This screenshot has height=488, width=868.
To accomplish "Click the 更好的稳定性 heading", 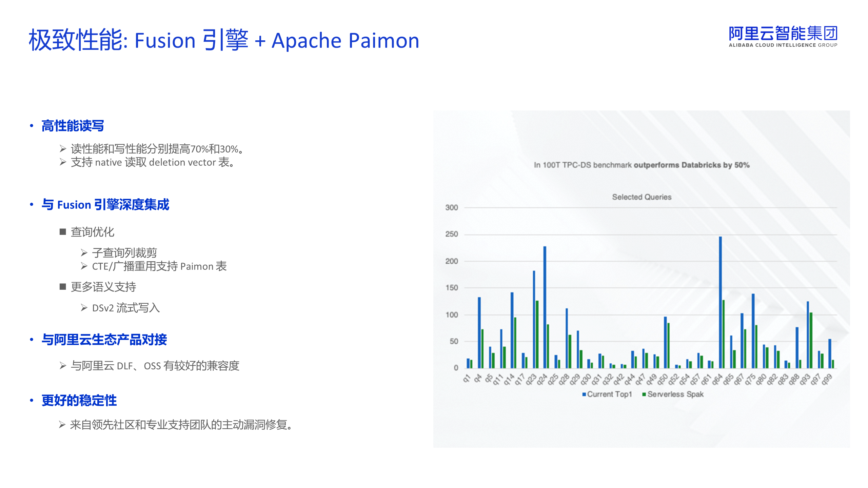I will (x=79, y=401).
